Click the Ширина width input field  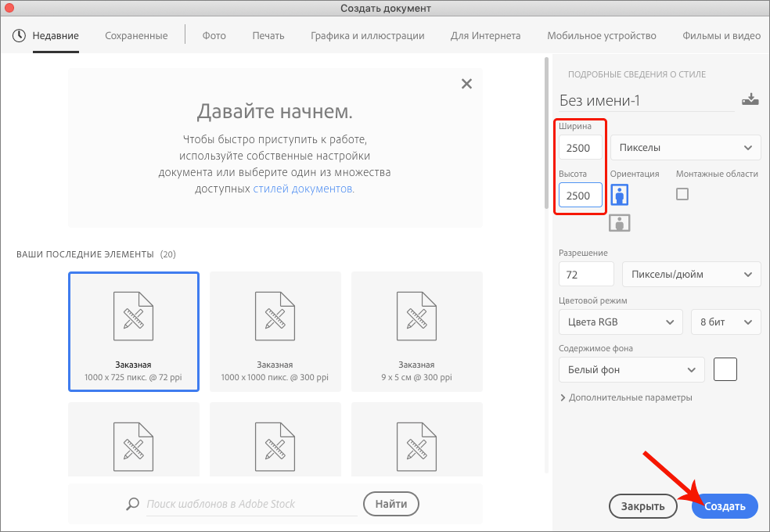(x=579, y=147)
